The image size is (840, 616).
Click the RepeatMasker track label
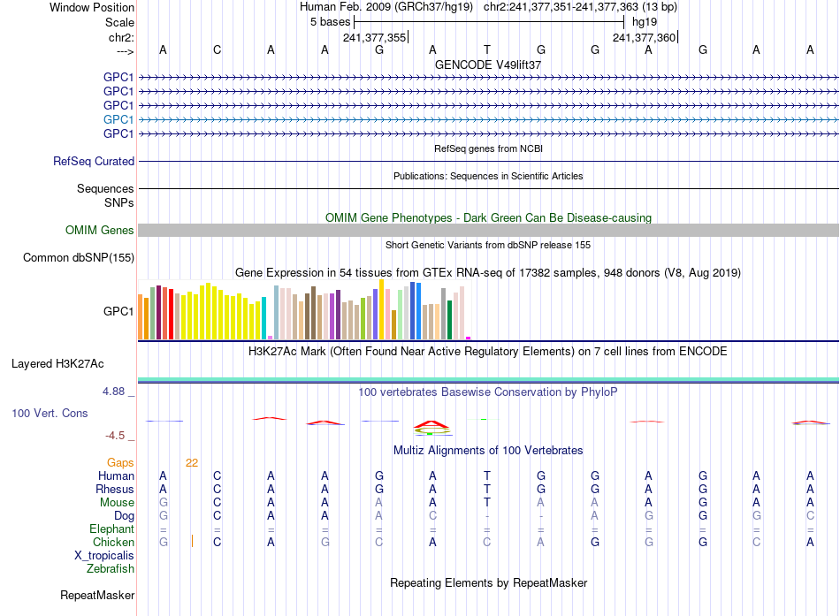click(97, 595)
